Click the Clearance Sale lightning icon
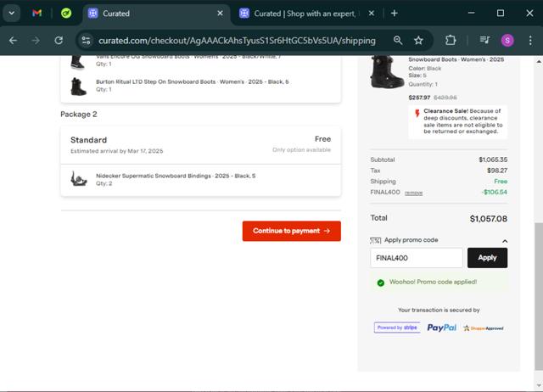This screenshot has width=543, height=392. pos(417,114)
